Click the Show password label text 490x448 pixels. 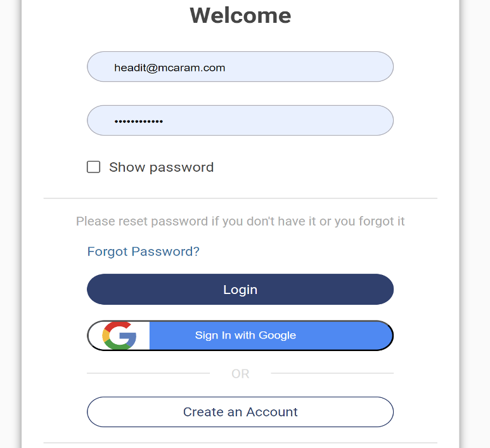[x=161, y=167]
